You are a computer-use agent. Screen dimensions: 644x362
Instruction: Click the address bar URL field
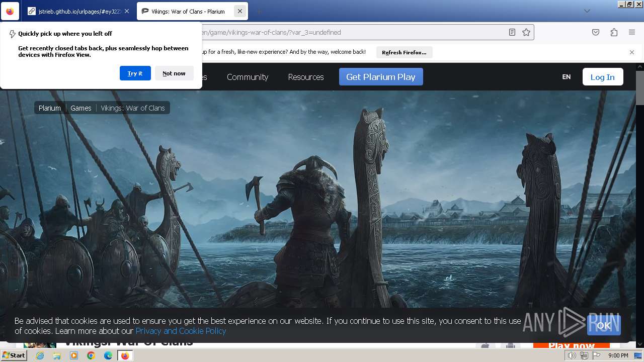pyautogui.click(x=352, y=32)
